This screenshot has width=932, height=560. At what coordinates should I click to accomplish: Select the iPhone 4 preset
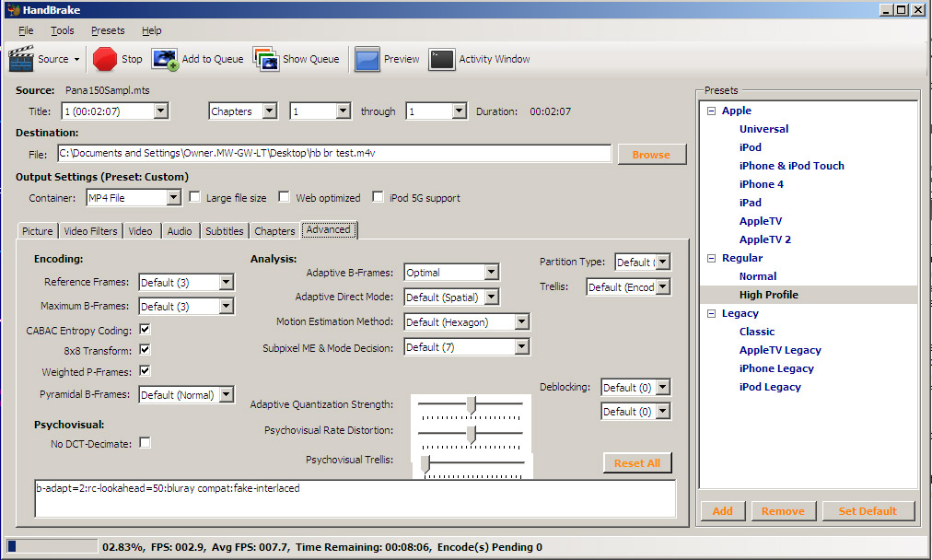[x=762, y=184]
